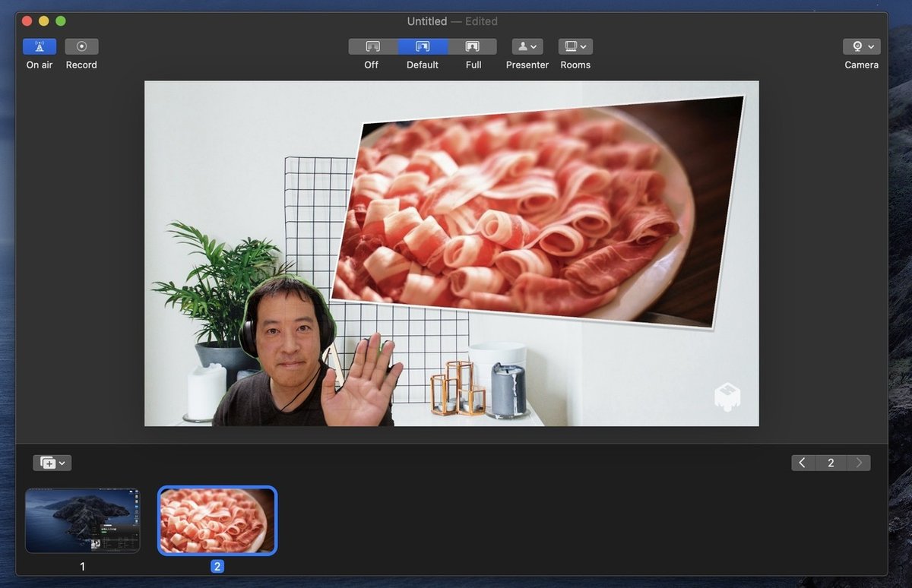The image size is (912, 588).
Task: Zoom the window with the green button
Action: 61,21
